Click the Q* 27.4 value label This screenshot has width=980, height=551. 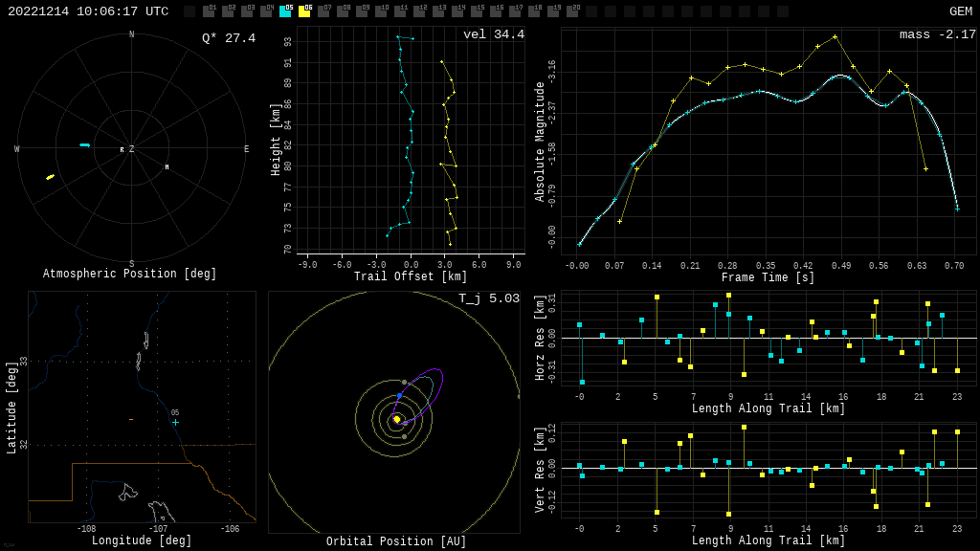228,38
